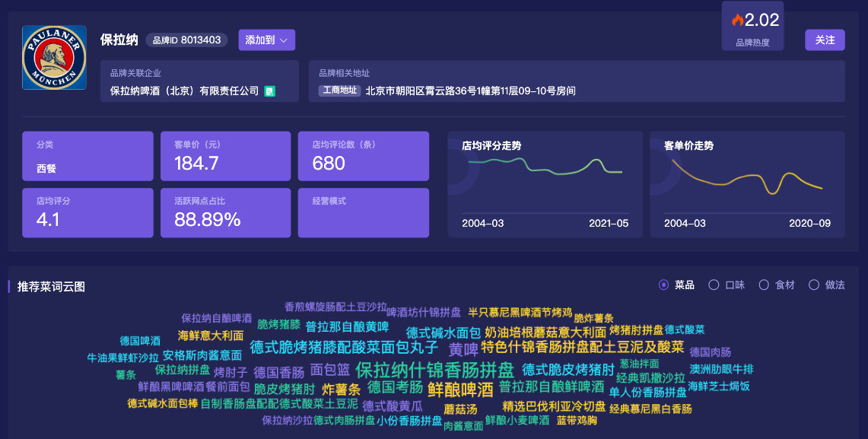The width and height of the screenshot is (868, 439).
Task: Click the 德式碱水面包棒 word
Action: [162, 403]
